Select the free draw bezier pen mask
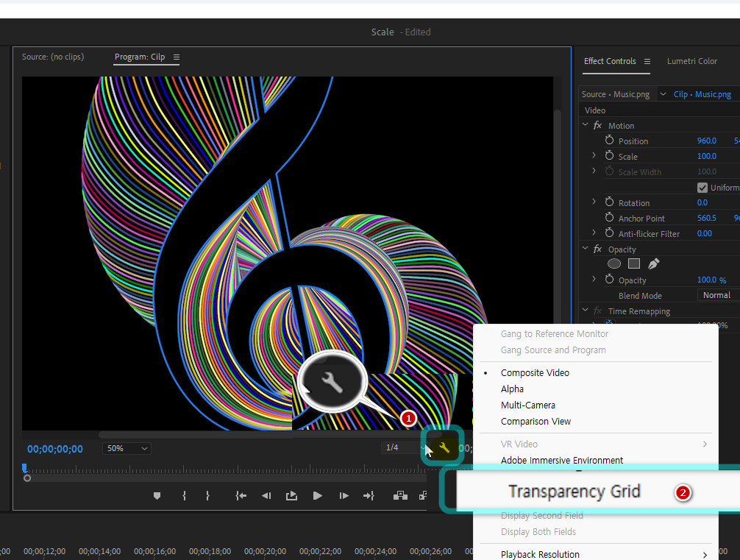Screen dimensions: 740x560 click(653, 263)
